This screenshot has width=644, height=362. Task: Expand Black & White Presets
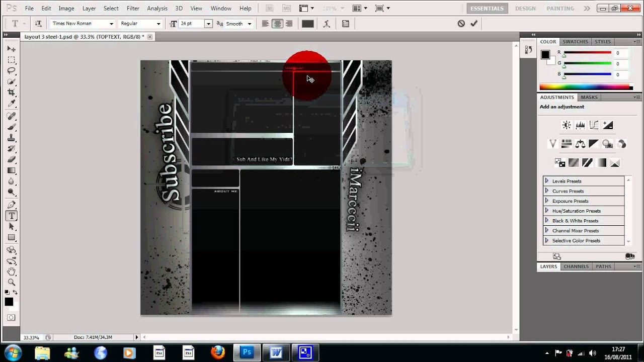[x=547, y=221]
